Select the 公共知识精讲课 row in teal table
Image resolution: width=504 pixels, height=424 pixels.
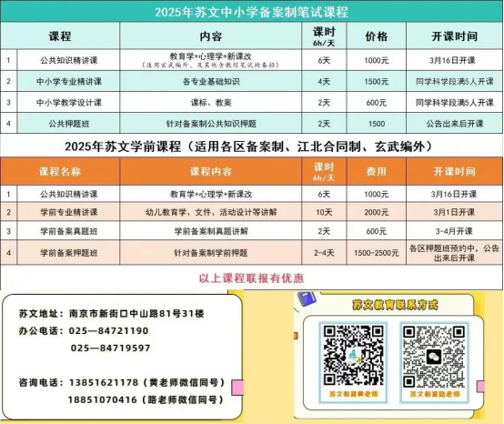tap(252, 60)
